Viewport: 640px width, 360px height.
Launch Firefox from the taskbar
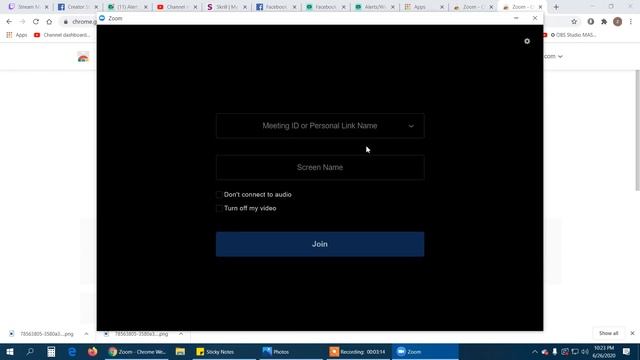point(93,352)
